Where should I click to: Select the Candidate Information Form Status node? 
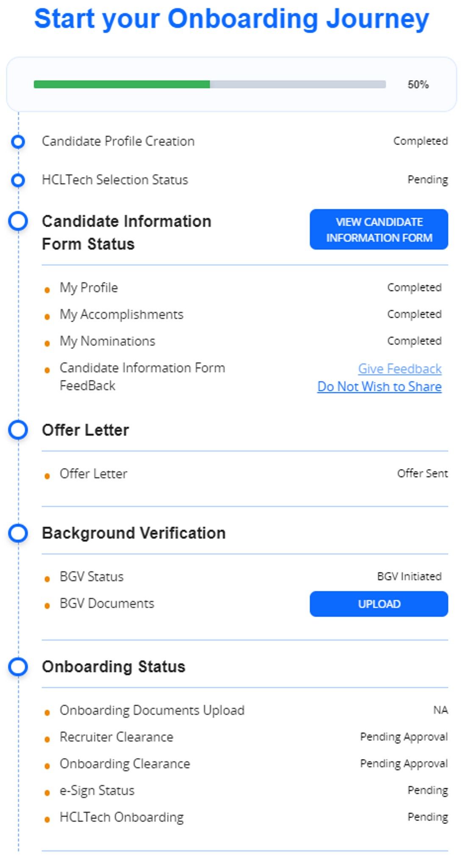[x=18, y=220]
